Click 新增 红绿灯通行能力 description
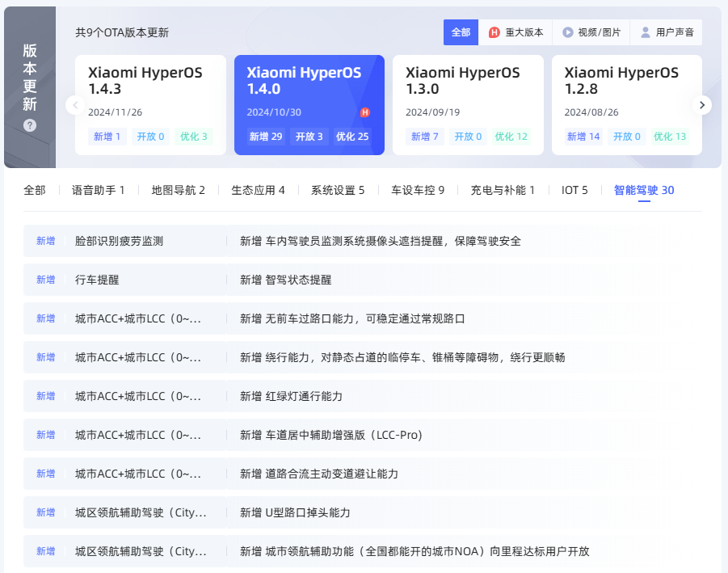 click(x=291, y=396)
